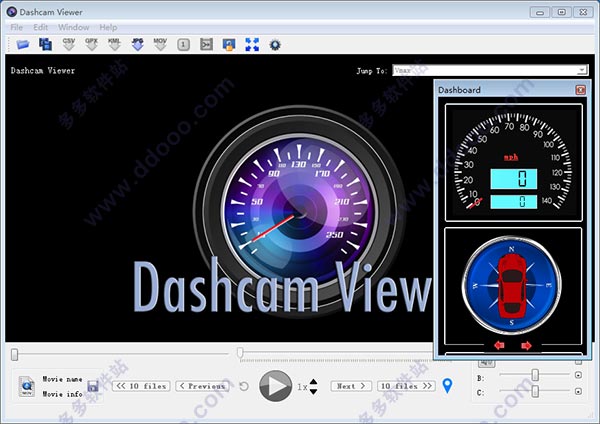Click the C contrast slider handle
This screenshot has height=424, width=600.
(535, 391)
